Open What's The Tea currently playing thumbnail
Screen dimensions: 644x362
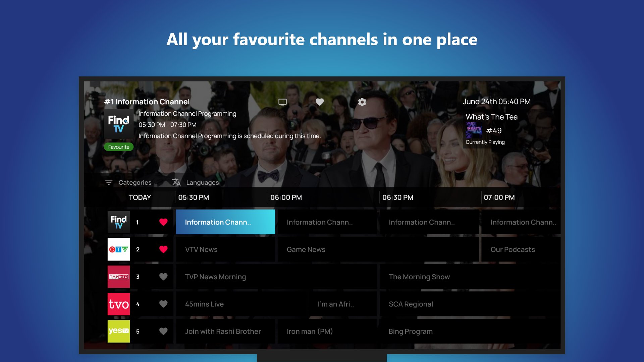(x=474, y=130)
